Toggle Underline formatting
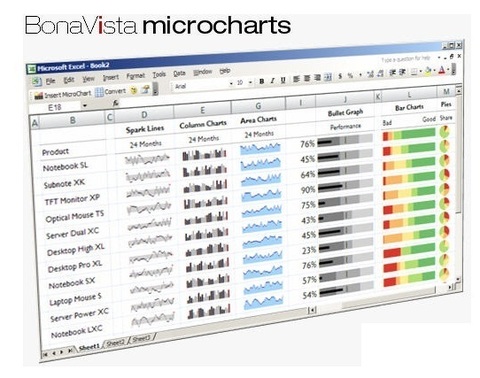Image resolution: width=480 pixels, height=378 pixels. (x=283, y=80)
